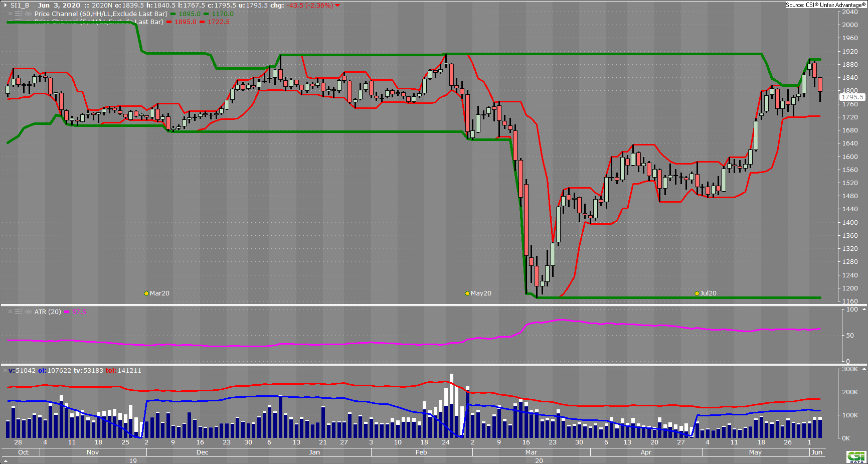Click the close value c:1795.5
This screenshot has width=868, height=464.
coord(222,6)
